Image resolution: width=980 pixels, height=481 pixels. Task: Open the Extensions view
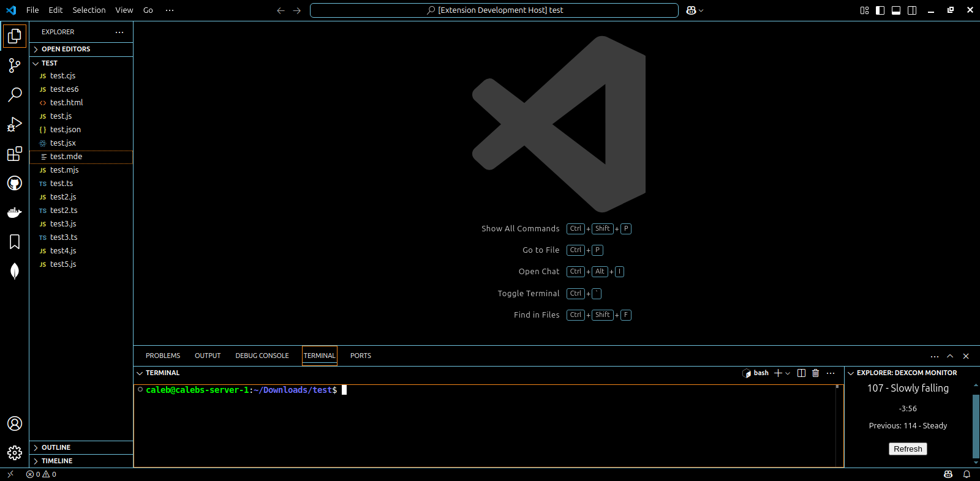pos(15,154)
